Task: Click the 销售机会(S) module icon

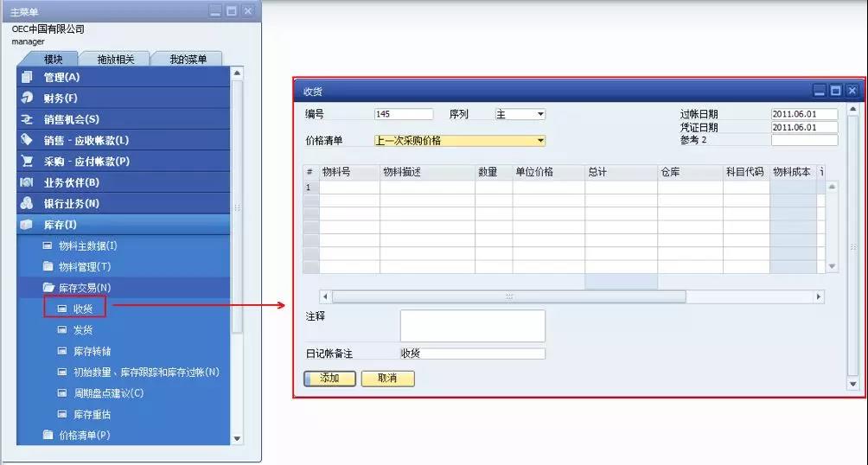Action: [27, 119]
